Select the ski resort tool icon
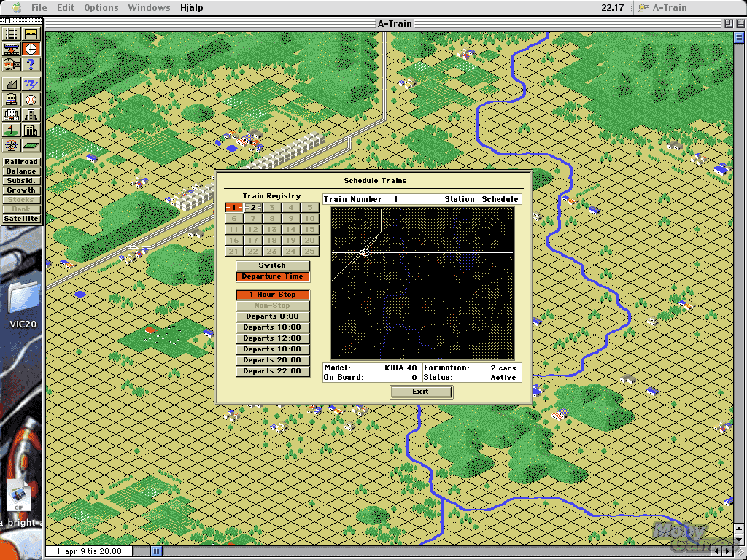 [31, 85]
